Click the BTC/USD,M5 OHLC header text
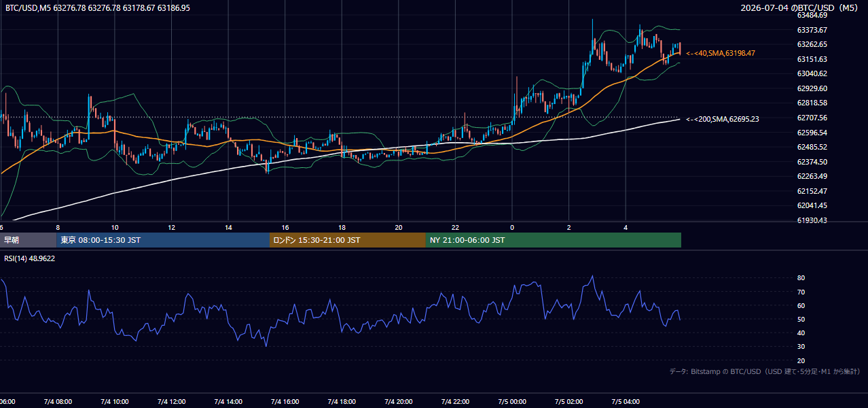The height and width of the screenshot is (408, 868). [x=98, y=8]
